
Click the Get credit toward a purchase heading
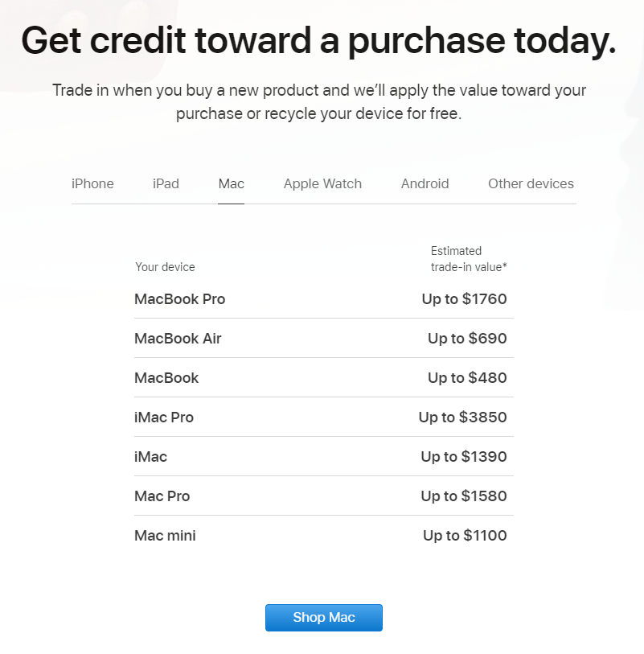point(318,40)
